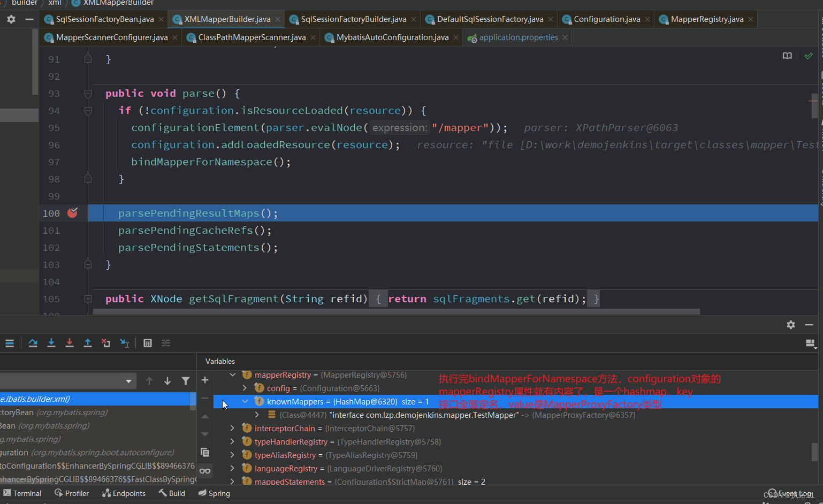
Task: Open the debugger layout settings icon
Action: (810, 343)
